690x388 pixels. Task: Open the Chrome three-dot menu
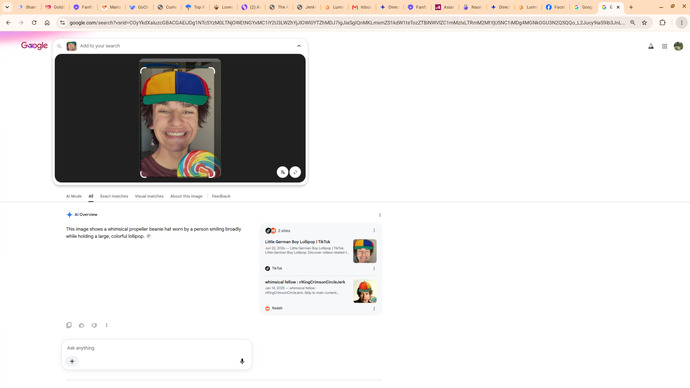pyautogui.click(x=681, y=22)
